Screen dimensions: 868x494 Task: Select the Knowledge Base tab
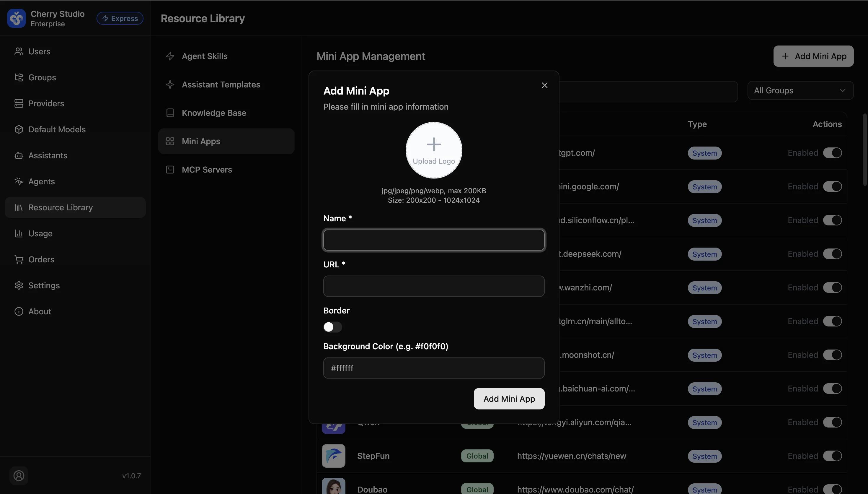(226, 113)
